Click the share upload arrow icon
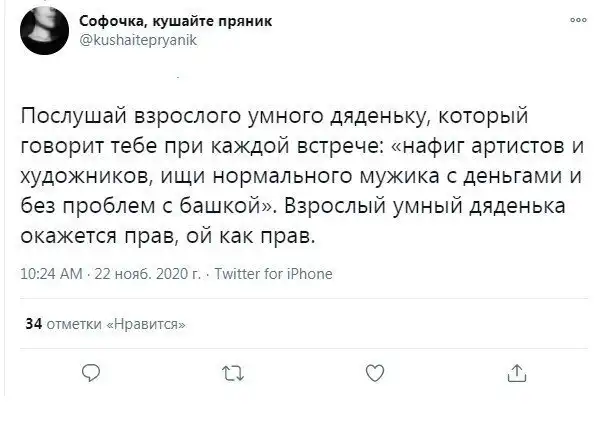 [517, 373]
